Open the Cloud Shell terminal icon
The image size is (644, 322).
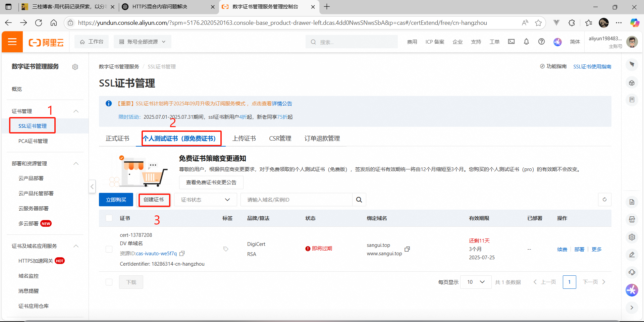click(511, 42)
